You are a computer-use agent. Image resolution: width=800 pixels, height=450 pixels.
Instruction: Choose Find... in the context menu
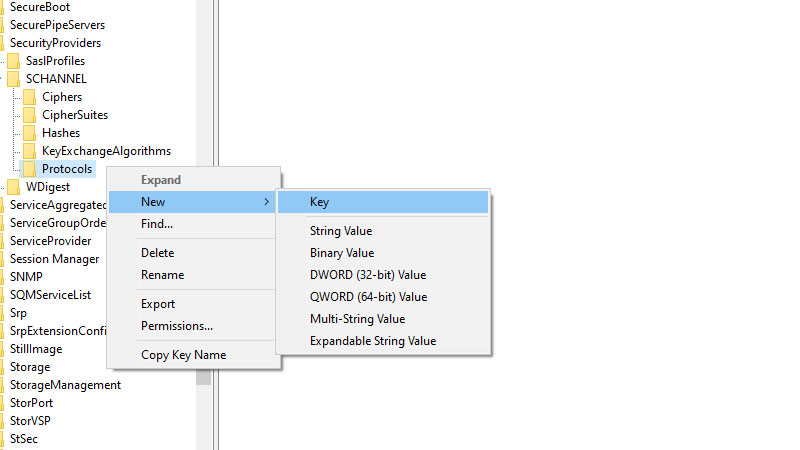click(193, 224)
